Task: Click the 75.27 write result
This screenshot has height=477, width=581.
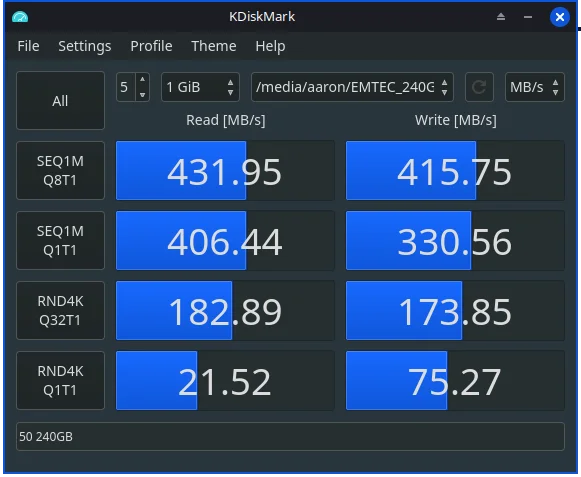Action: point(455,381)
